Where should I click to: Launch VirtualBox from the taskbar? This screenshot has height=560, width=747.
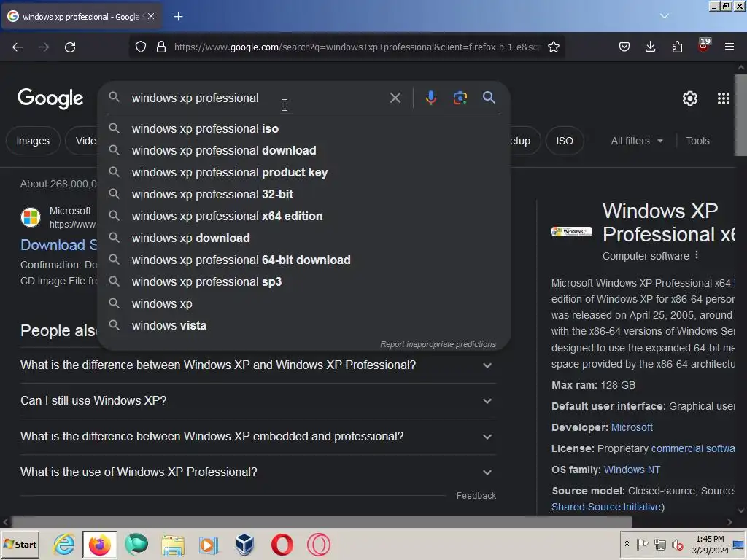pyautogui.click(x=244, y=544)
